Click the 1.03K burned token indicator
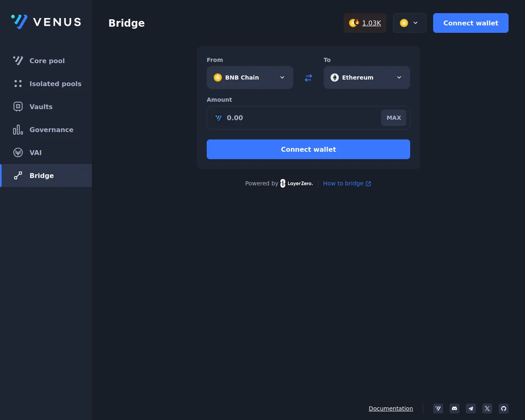This screenshot has height=420, width=525. pos(365,23)
